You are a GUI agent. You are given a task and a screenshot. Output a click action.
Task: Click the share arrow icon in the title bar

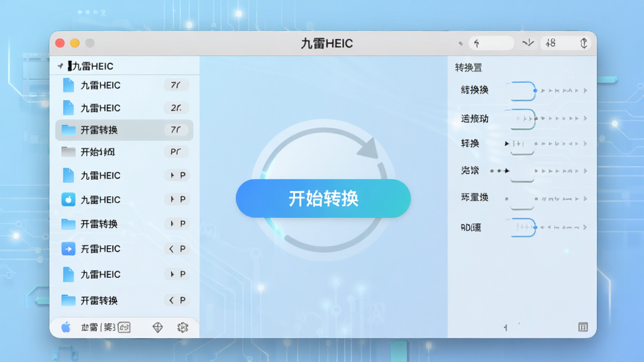click(584, 43)
